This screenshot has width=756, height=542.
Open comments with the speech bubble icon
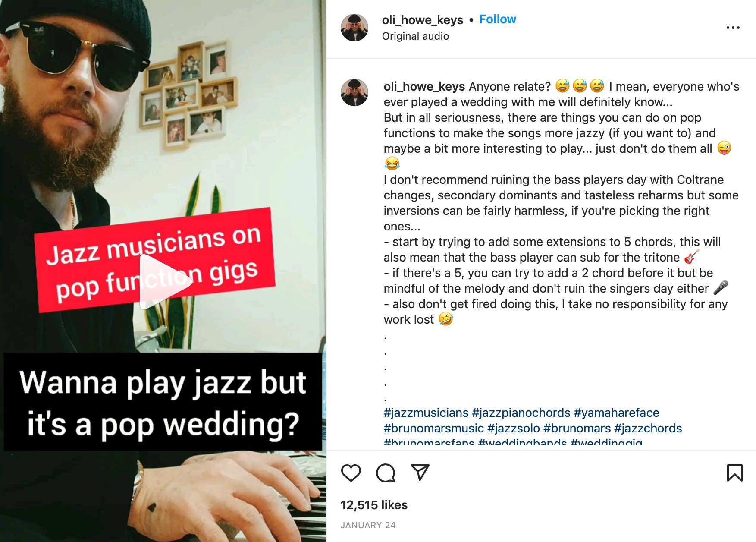pos(385,473)
